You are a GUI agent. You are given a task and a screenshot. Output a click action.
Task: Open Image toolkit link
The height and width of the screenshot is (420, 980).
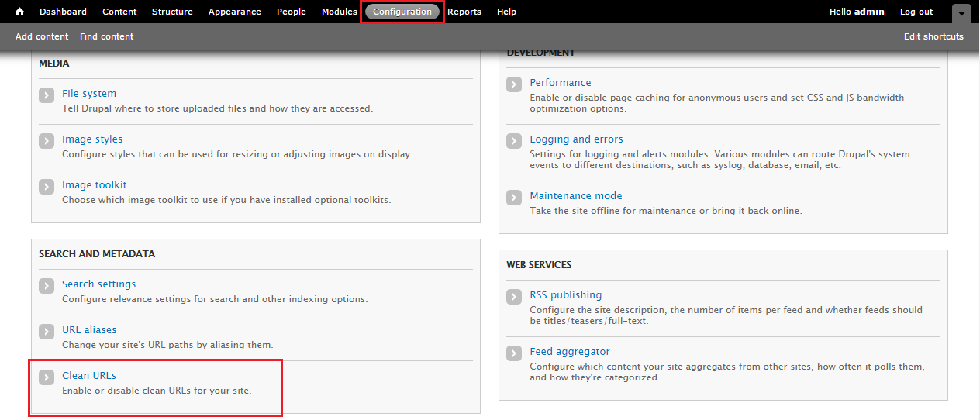coord(95,185)
